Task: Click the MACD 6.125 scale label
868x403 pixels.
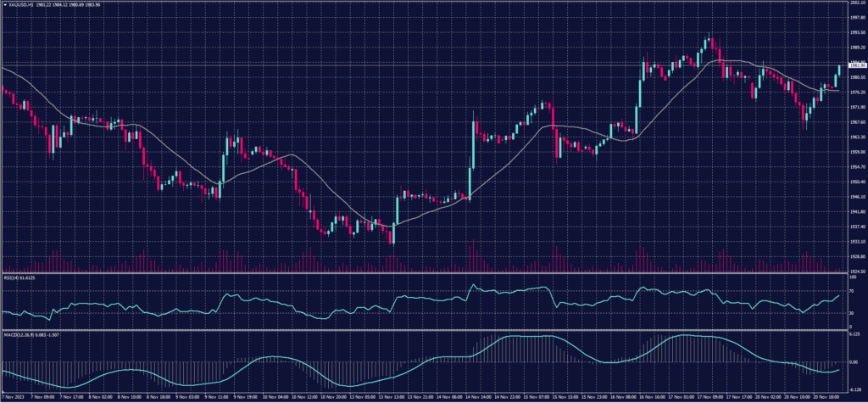Action: click(854, 333)
